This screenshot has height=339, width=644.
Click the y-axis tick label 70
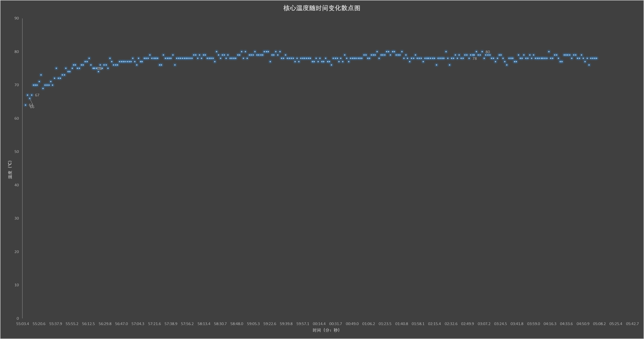pyautogui.click(x=16, y=85)
